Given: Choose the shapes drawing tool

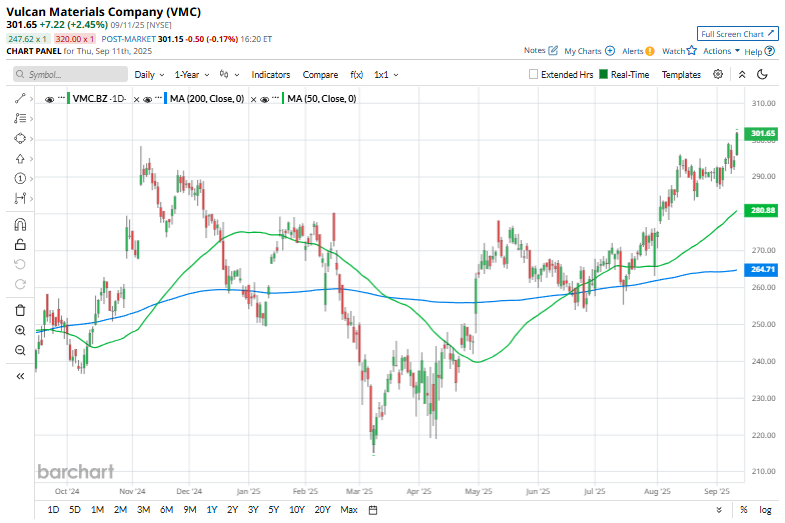Looking at the screenshot, I should [20, 139].
